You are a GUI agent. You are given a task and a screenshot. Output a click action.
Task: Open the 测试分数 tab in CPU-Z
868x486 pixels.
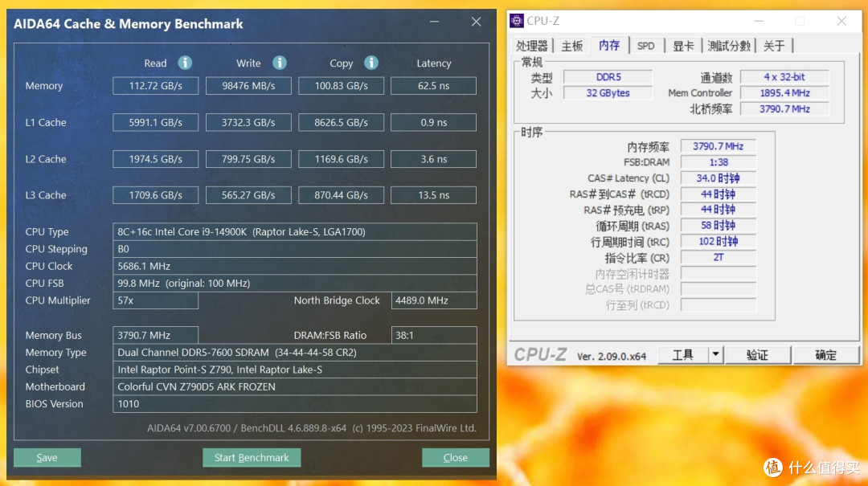pos(728,46)
